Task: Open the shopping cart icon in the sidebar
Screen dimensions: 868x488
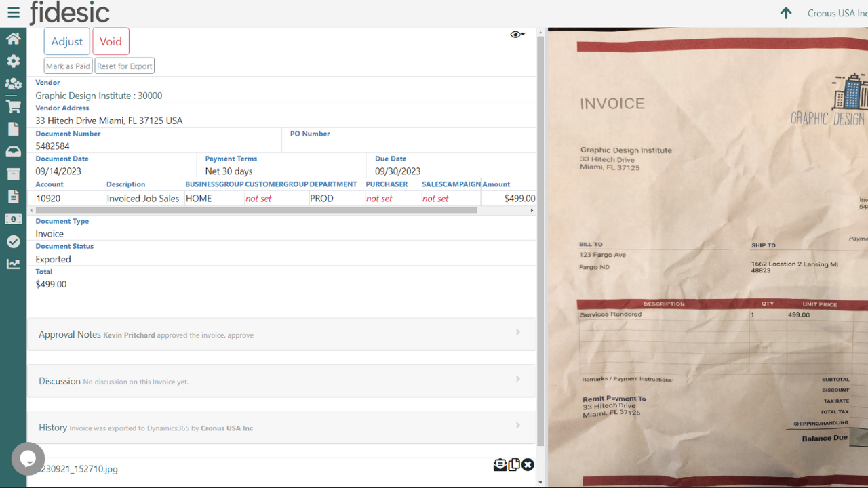Action: 13,106
